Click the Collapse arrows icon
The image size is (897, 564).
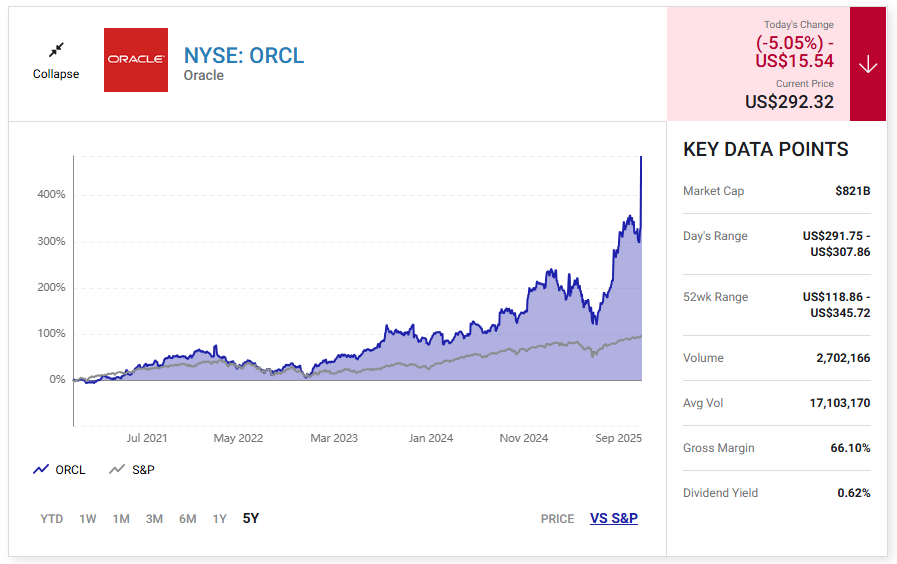(56, 50)
